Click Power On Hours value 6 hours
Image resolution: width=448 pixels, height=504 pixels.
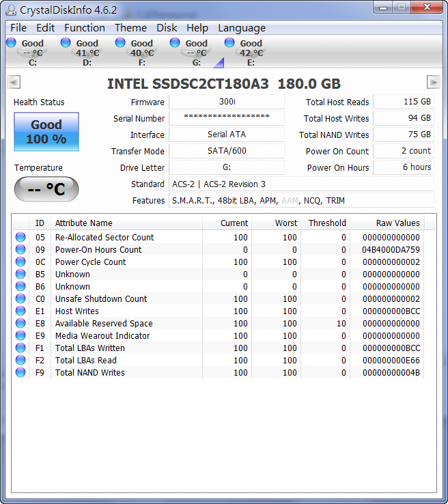tap(404, 167)
